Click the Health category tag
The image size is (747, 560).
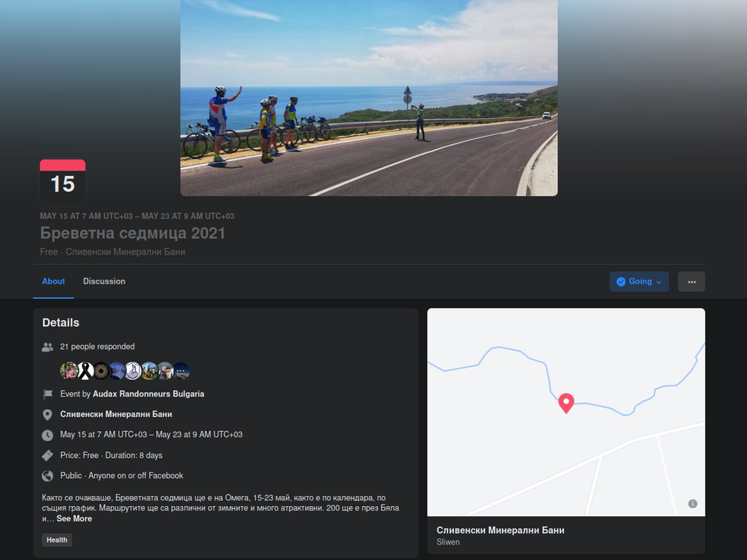click(x=57, y=540)
